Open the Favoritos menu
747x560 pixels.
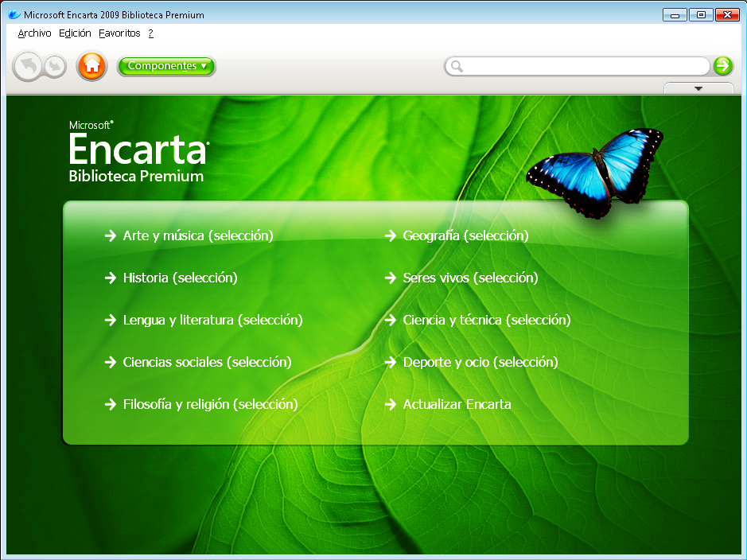(119, 33)
